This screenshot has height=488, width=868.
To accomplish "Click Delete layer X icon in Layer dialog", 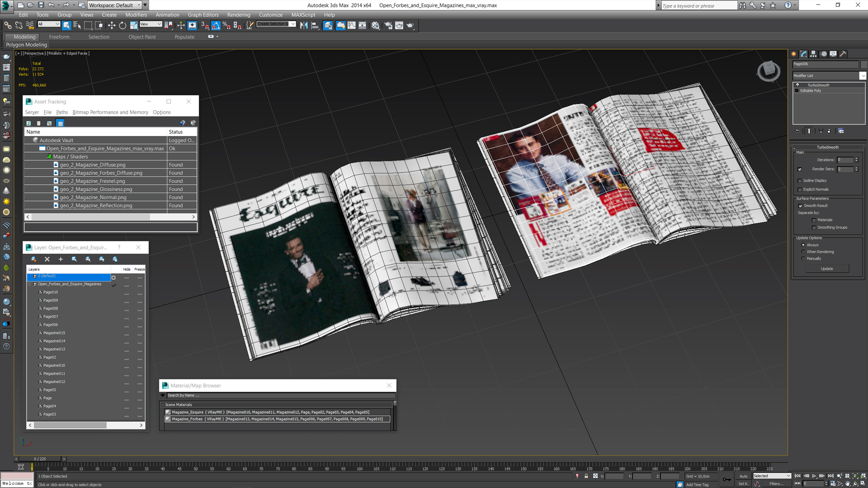I will (x=47, y=259).
